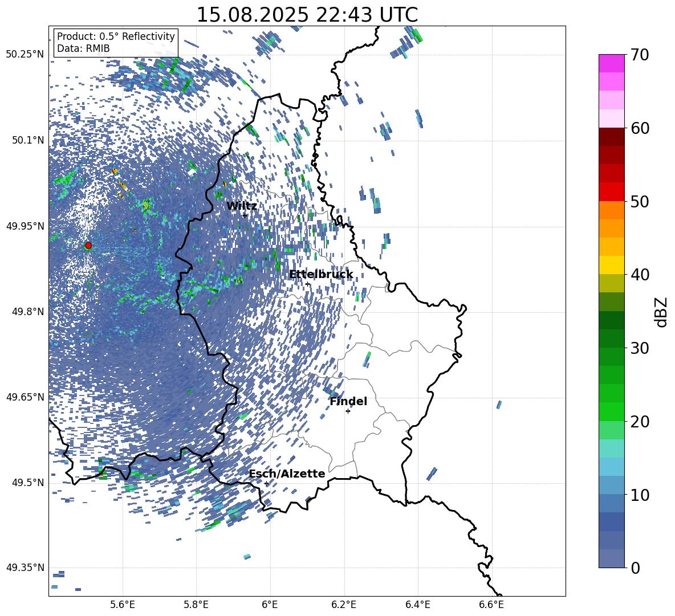Click the Ettelbruck city label
This screenshot has height=616, width=675.
[321, 274]
